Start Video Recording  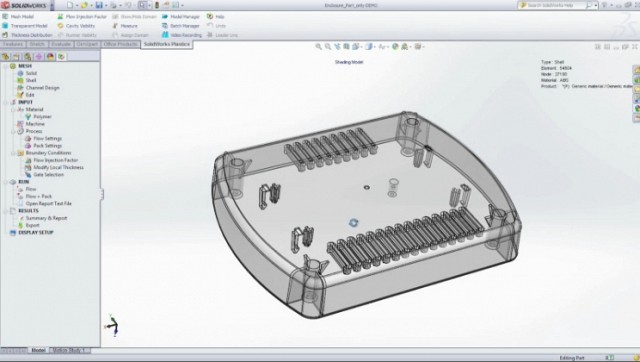182,35
